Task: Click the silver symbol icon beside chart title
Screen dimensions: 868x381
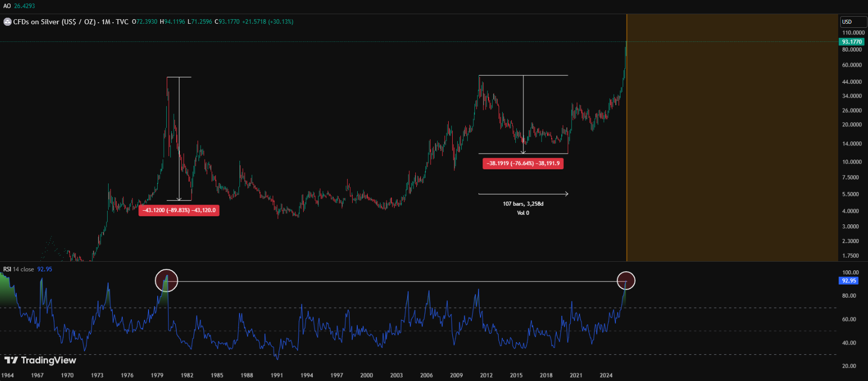Action: click(8, 22)
